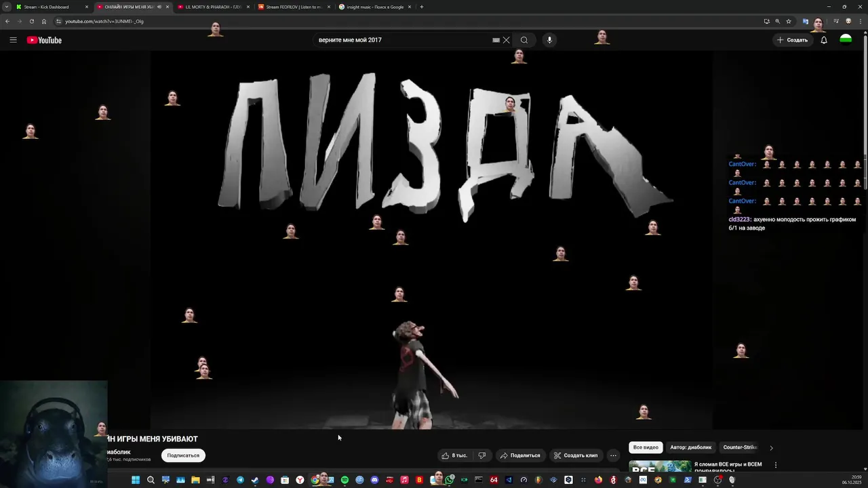This screenshot has height=488, width=868.
Task: Open the on-screen keyboard in search box
Action: 496,40
